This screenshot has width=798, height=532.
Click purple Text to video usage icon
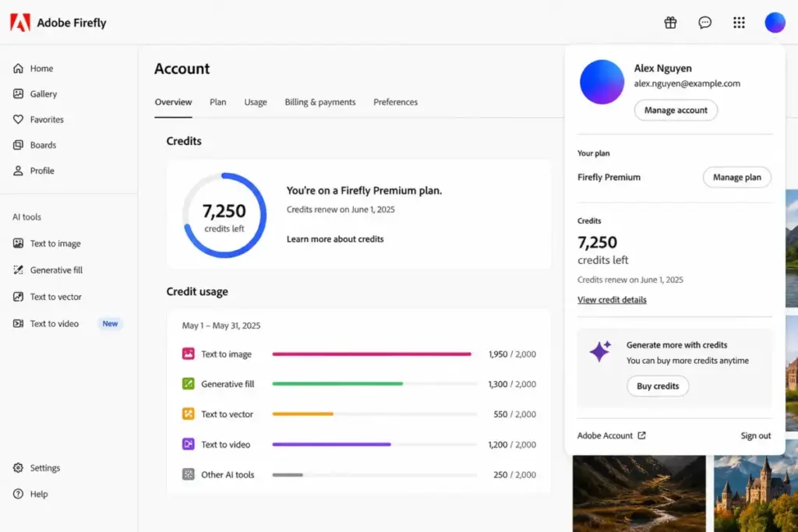(x=189, y=444)
